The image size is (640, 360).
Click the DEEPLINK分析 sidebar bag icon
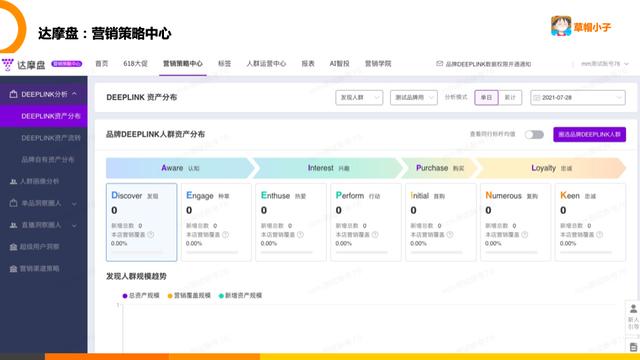[13, 94]
